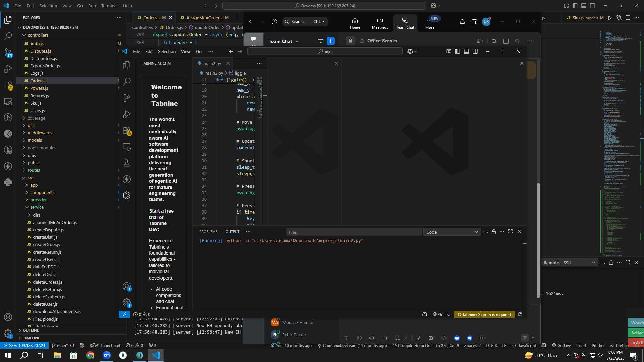Toggle primary sidebar in DEVOMS title bar
The height and width of the screenshot is (362, 644).
pos(575,6)
